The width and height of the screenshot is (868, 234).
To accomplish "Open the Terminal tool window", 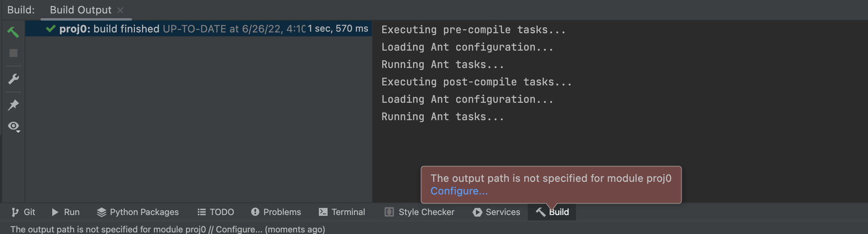I will coord(342,212).
